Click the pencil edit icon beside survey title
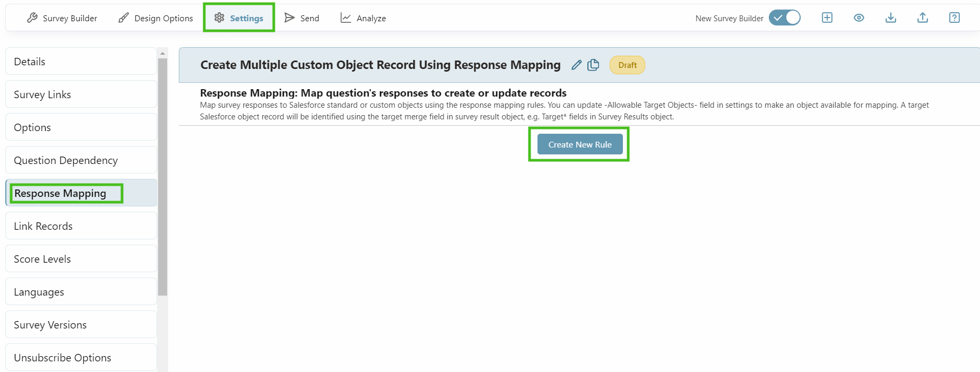This screenshot has width=980, height=372. tap(576, 65)
